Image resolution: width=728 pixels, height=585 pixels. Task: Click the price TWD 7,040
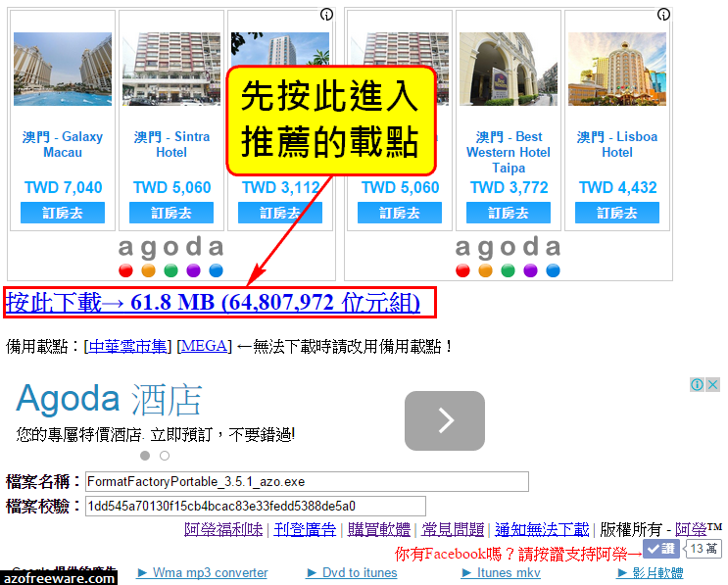pyautogui.click(x=63, y=187)
